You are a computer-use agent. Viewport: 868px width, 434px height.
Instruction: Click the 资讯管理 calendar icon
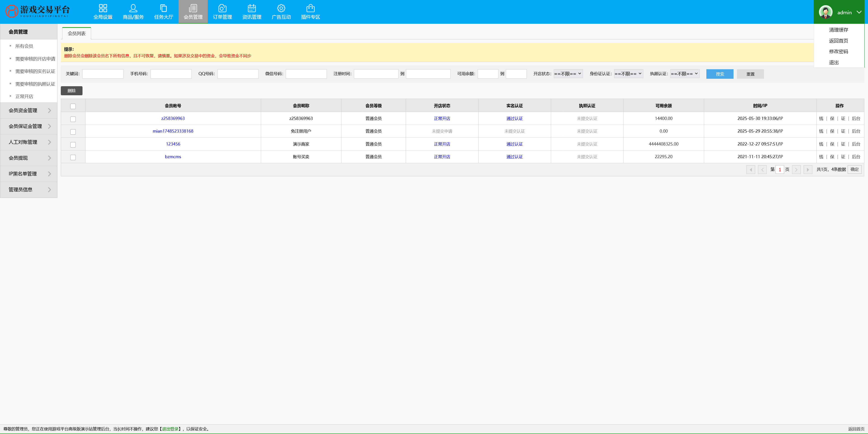pyautogui.click(x=252, y=8)
